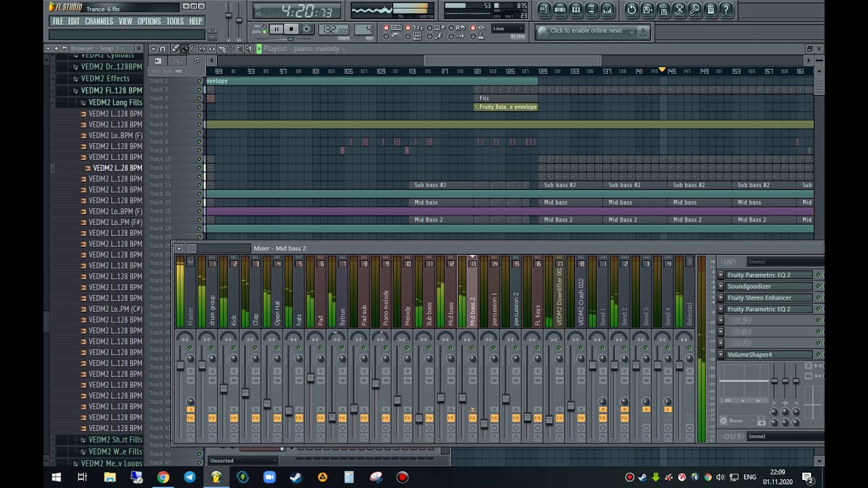Open the Unsorted category dropdown
The width and height of the screenshot is (868, 488).
point(243,461)
